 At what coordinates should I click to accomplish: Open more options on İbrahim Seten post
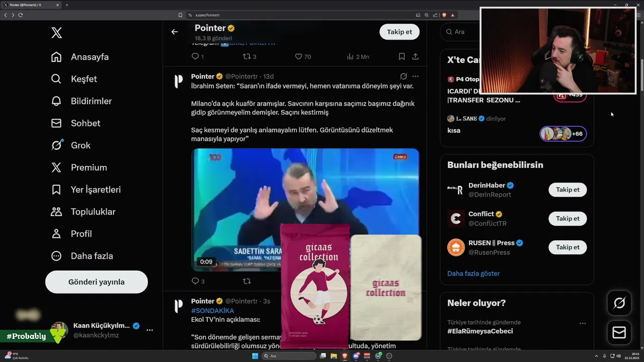point(415,76)
